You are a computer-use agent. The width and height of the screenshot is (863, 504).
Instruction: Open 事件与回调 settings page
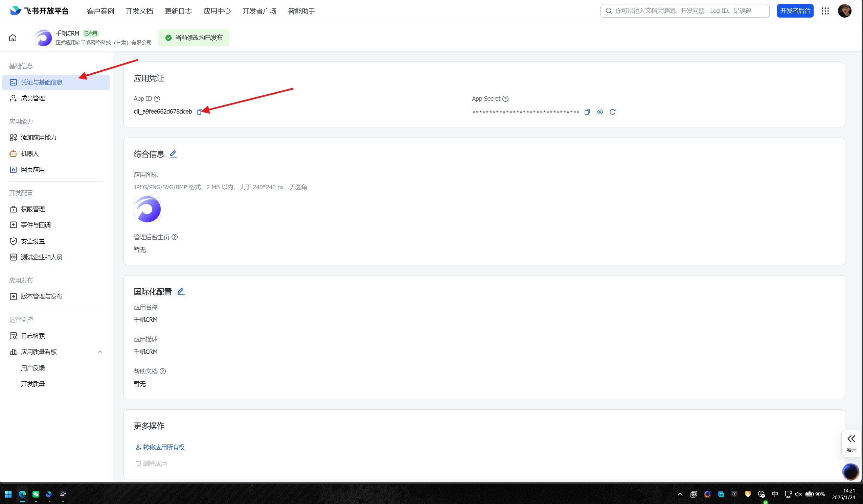point(36,225)
